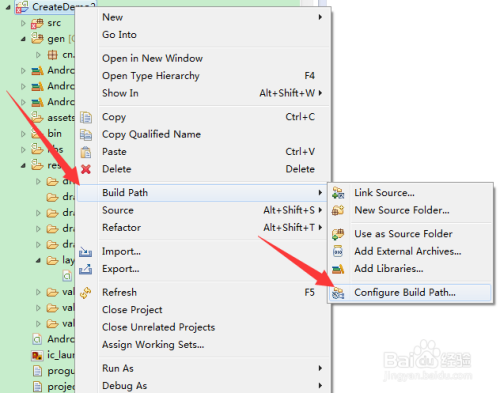Collapse the res folder tree arrow
Screen dimensions: 500x393
23,165
